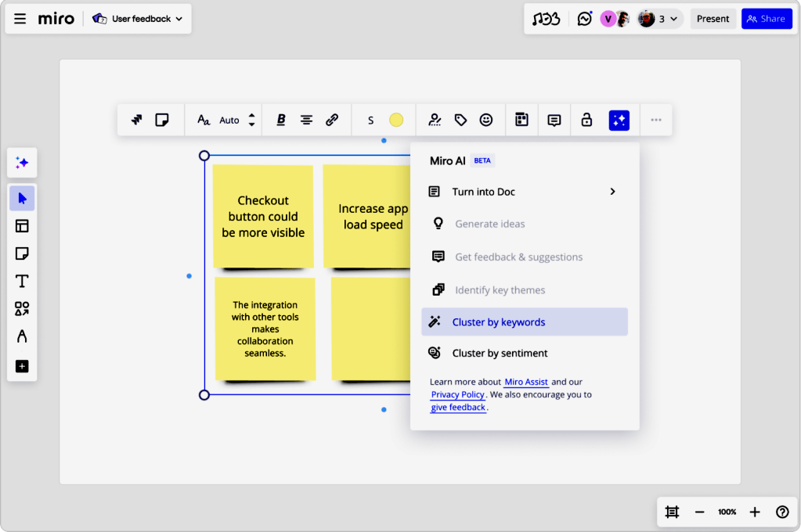Toggle bold formatting
Screen dimensions: 801x532
[281, 120]
